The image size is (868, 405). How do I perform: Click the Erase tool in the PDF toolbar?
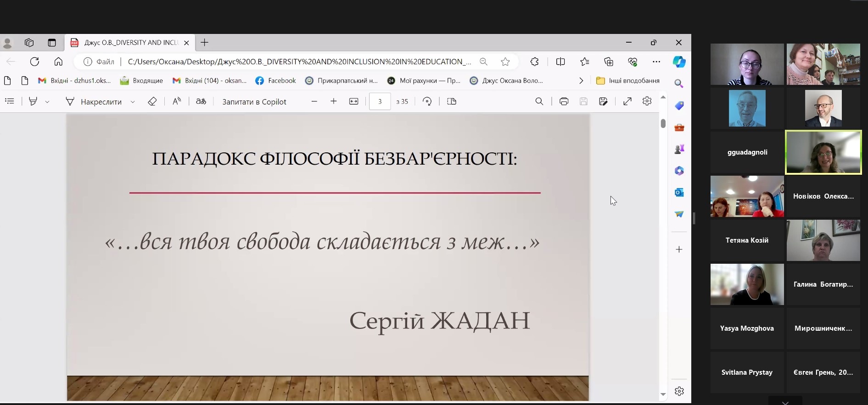[152, 101]
